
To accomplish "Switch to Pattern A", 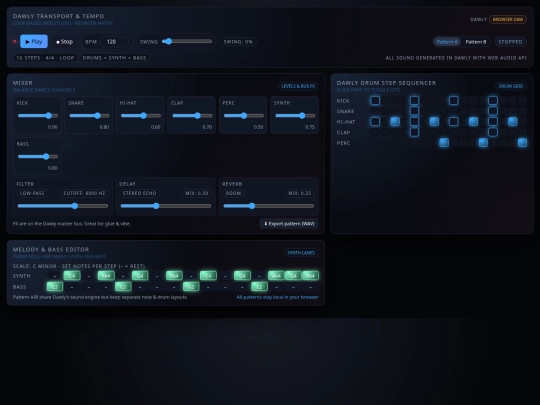I will [x=447, y=42].
